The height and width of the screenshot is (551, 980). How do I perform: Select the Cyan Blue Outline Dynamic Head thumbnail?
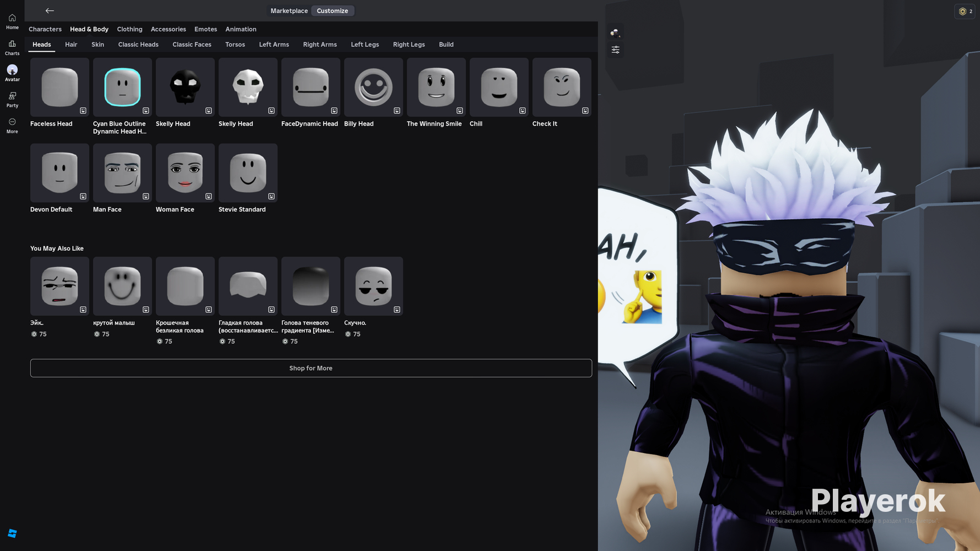[122, 87]
